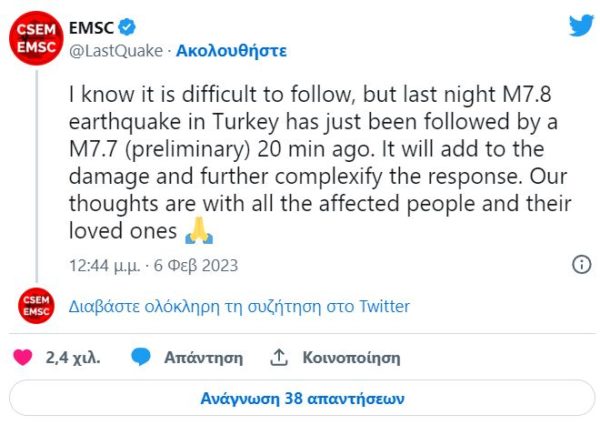Open the 12:44 μ.μ. · 6 Φεβ 2023 timestamp
This screenshot has height=425, width=600.
(x=153, y=266)
